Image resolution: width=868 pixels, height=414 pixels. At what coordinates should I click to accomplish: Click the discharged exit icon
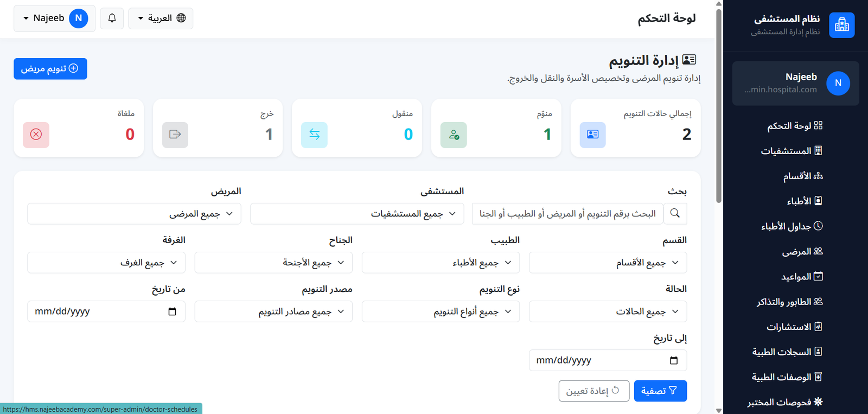[175, 135]
